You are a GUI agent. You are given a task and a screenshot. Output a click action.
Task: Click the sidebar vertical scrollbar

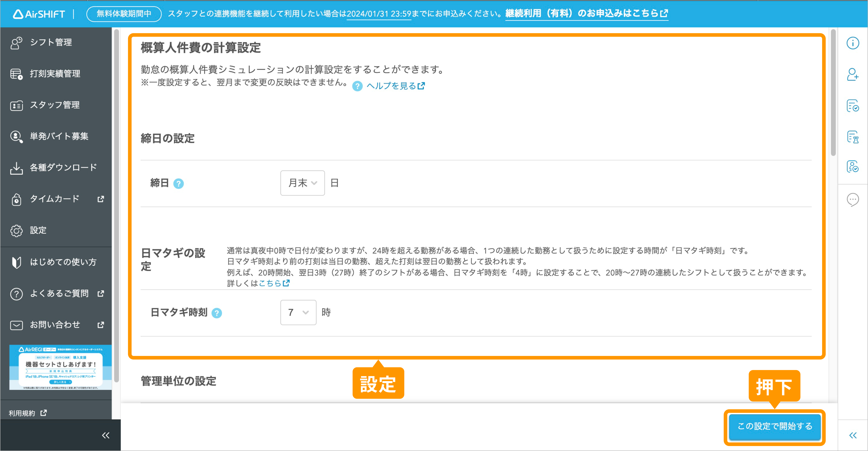pyautogui.click(x=117, y=205)
